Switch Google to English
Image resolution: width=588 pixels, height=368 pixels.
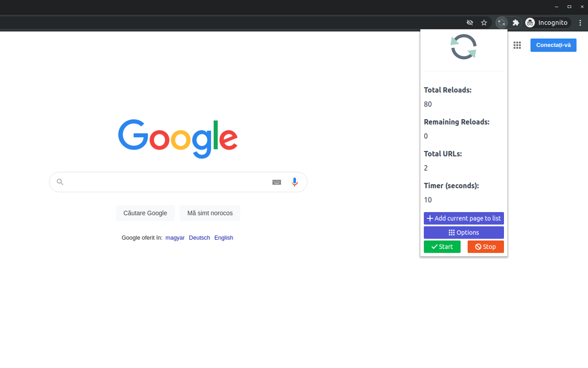(224, 238)
